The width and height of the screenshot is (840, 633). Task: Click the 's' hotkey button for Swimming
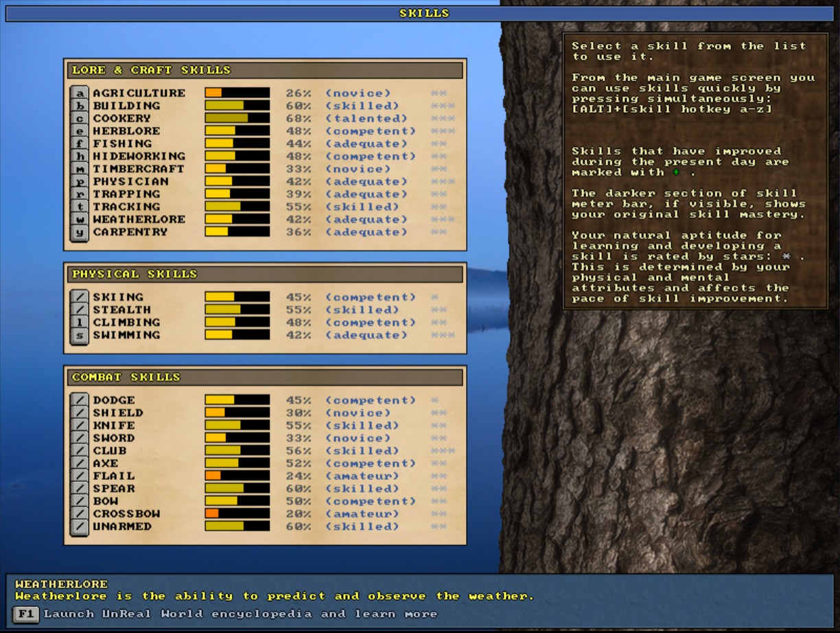coord(80,335)
